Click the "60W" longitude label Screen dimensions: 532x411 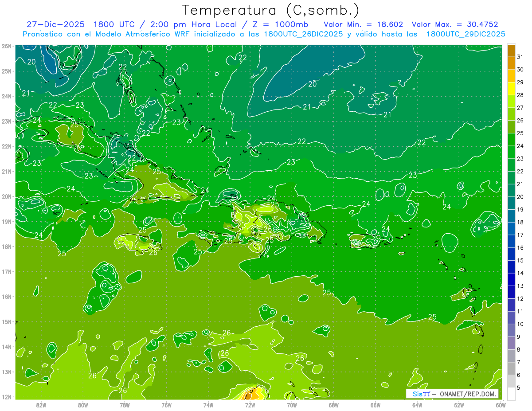pos(501,405)
